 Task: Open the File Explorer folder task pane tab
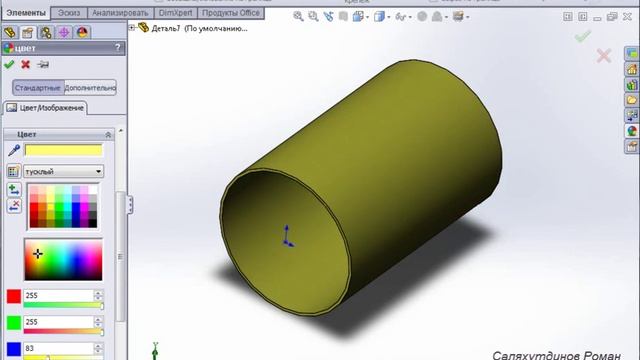click(x=632, y=100)
